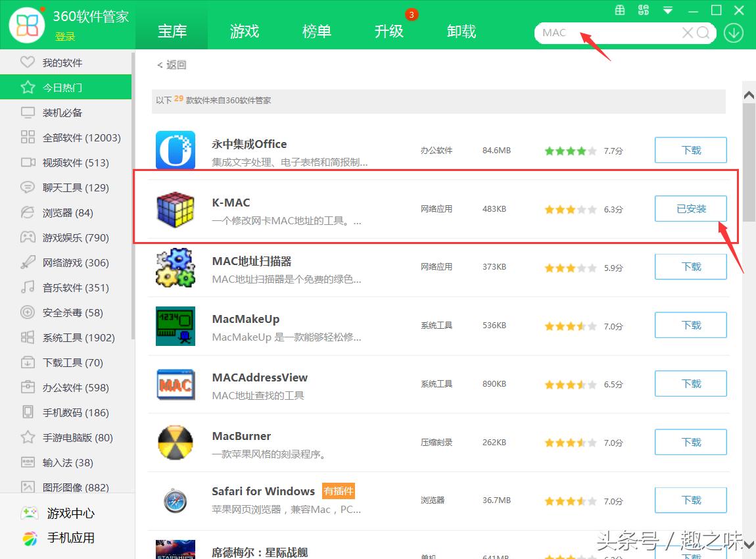Image resolution: width=756 pixels, height=559 pixels.
Task: Click the 返回 back control above the list
Action: point(172,64)
